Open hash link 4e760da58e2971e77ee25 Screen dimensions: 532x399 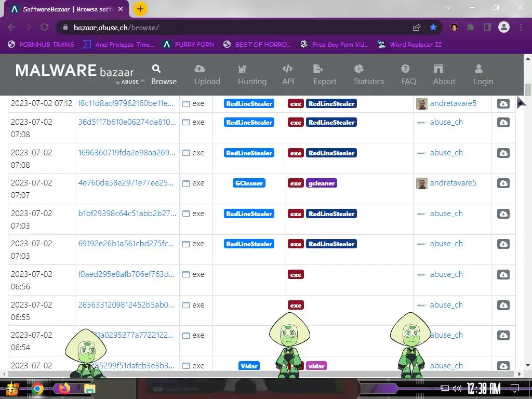pyautogui.click(x=126, y=182)
